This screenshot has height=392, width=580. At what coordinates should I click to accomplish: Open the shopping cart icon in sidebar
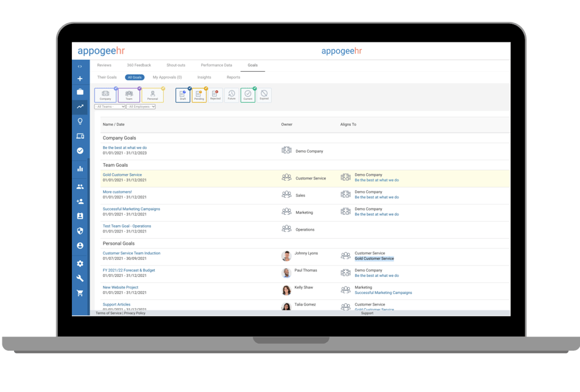tap(80, 293)
